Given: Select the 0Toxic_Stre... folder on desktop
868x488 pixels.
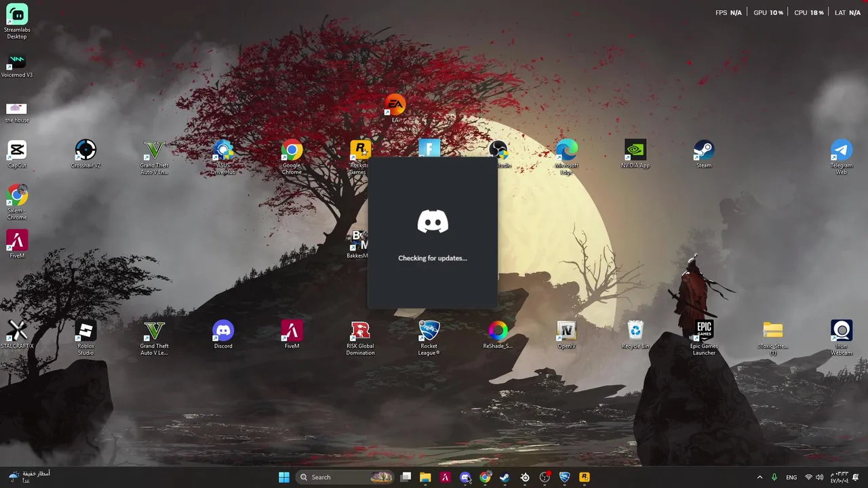Looking at the screenshot, I should 772,338.
